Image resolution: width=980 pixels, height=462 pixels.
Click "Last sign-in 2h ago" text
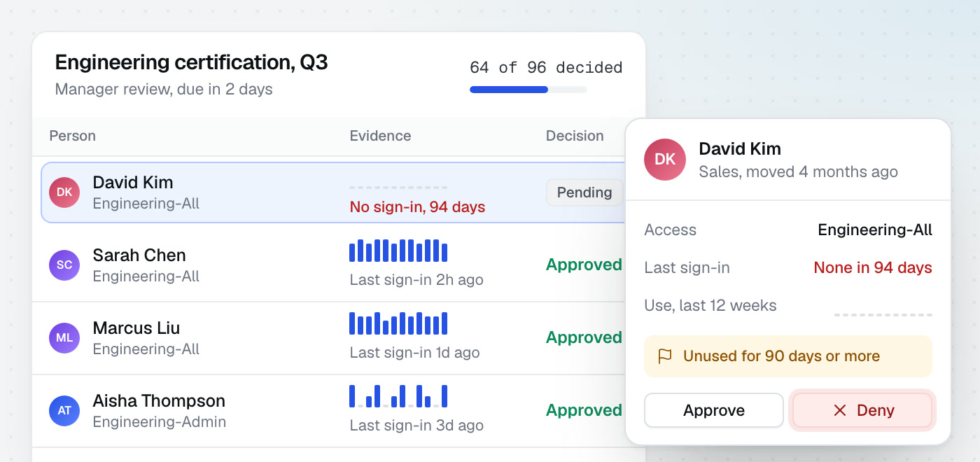point(416,280)
